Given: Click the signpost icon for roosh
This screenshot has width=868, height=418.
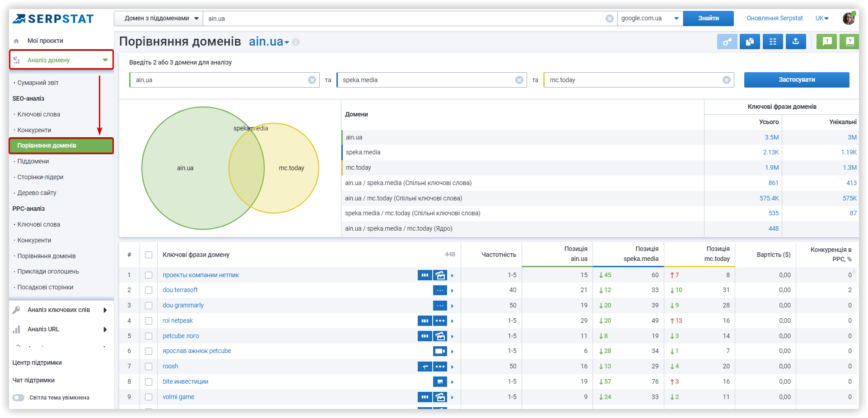Looking at the screenshot, I should (x=425, y=367).
